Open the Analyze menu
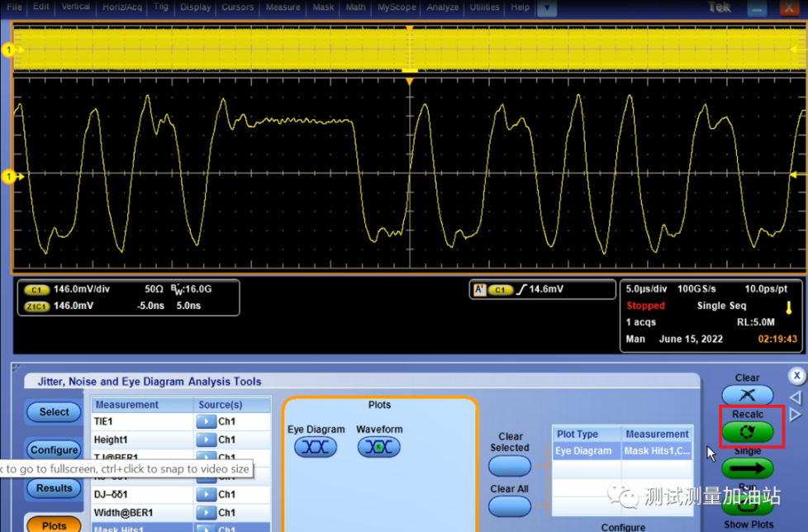 tap(443, 7)
